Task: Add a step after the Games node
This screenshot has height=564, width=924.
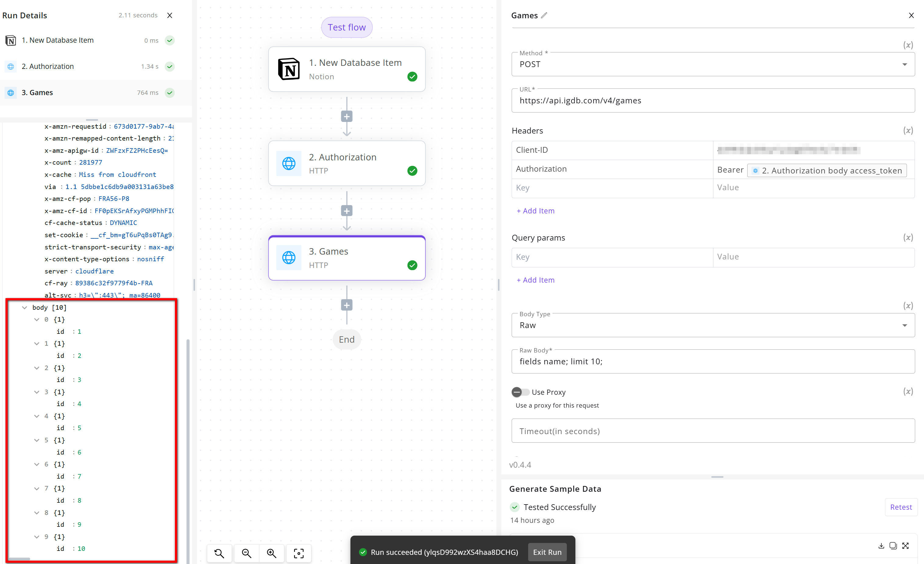Action: click(x=346, y=305)
